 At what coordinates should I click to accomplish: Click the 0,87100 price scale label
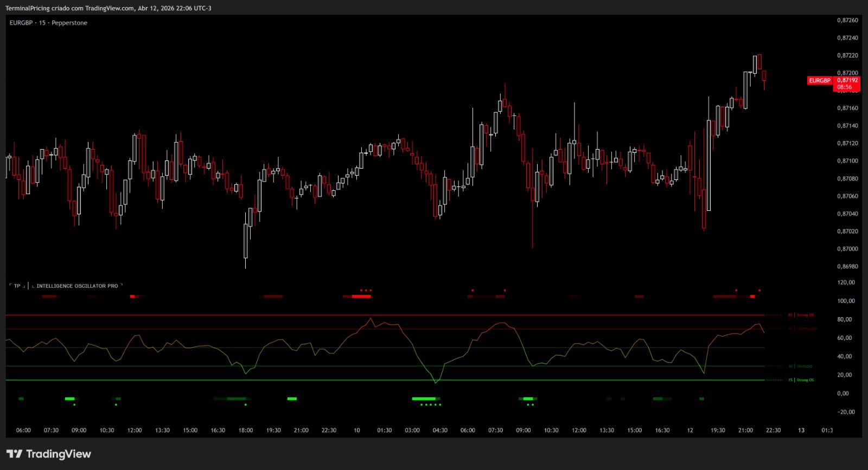tap(847, 161)
